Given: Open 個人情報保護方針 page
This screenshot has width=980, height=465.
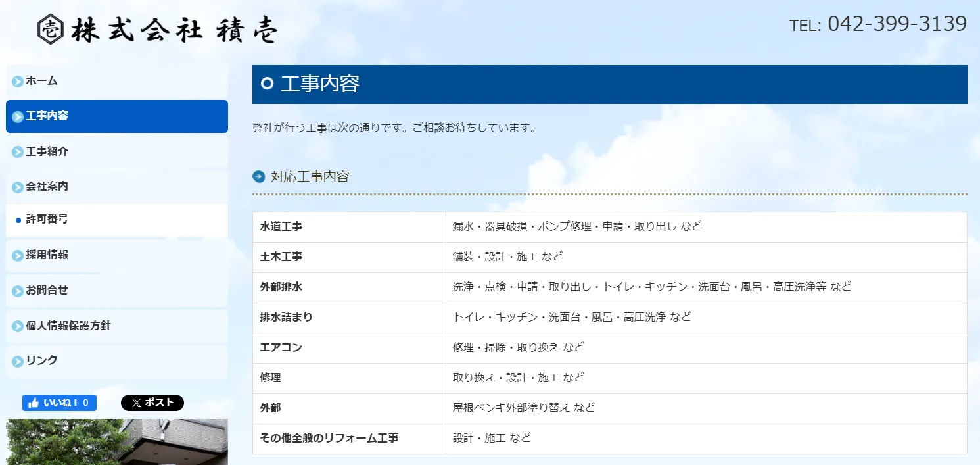Looking at the screenshot, I should coord(68,326).
